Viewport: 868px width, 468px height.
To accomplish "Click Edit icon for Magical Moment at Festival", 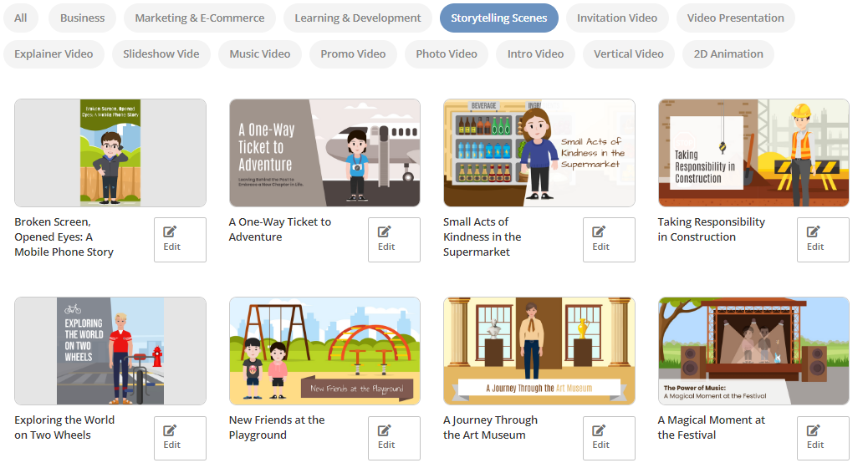I will coord(823,438).
